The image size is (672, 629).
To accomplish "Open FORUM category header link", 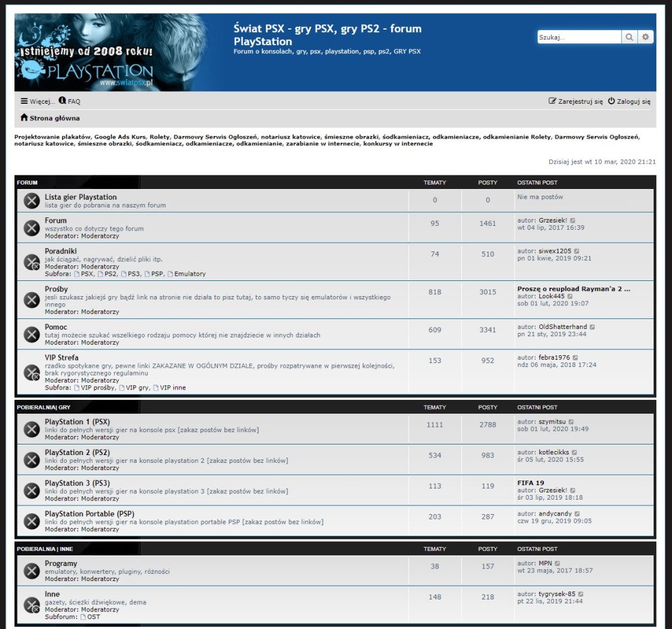I will [x=27, y=183].
